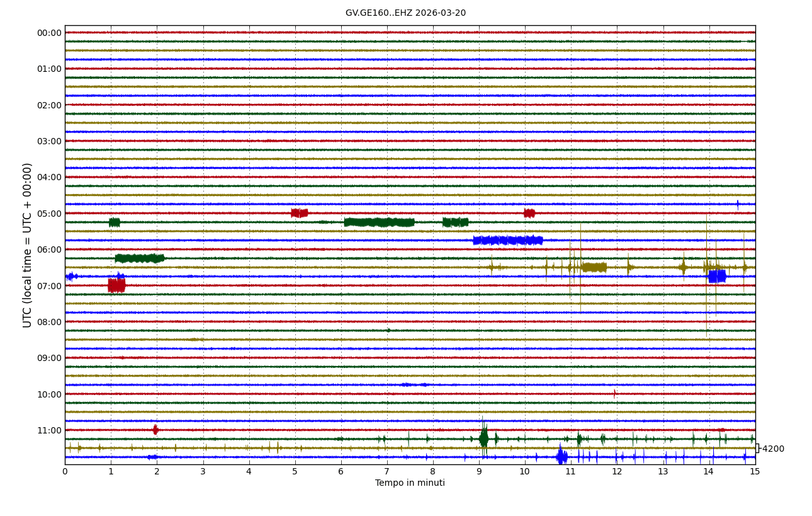This screenshot has width=812, height=516.
Task: Click the plot title GV.GE160..EHZ 2026-03-20
Action: point(405,13)
